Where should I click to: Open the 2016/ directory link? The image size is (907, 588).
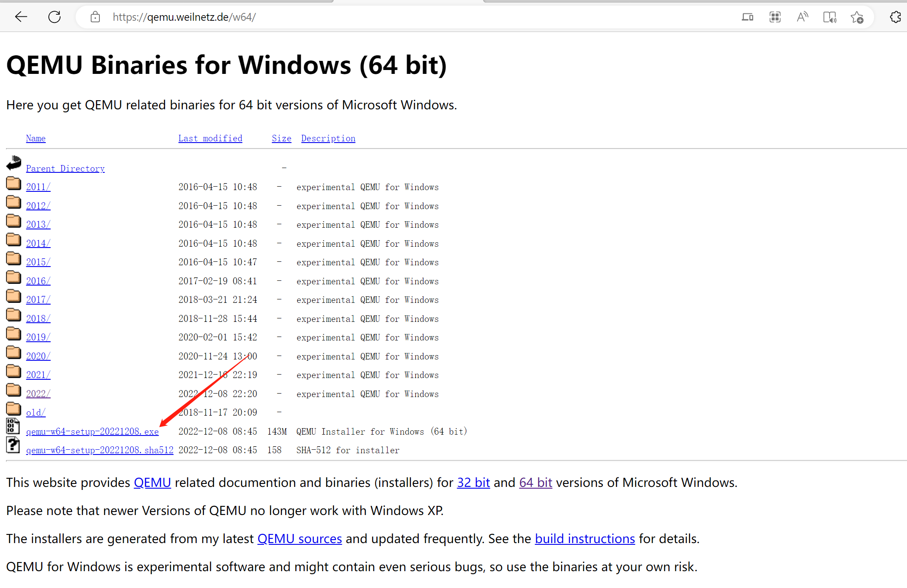click(x=38, y=281)
